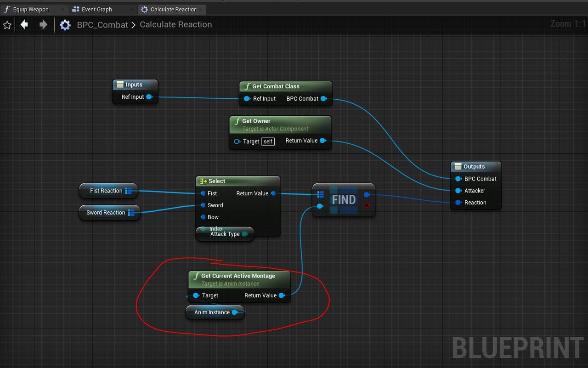
Task: Select the Sword Reaction variable node
Action: tap(109, 213)
